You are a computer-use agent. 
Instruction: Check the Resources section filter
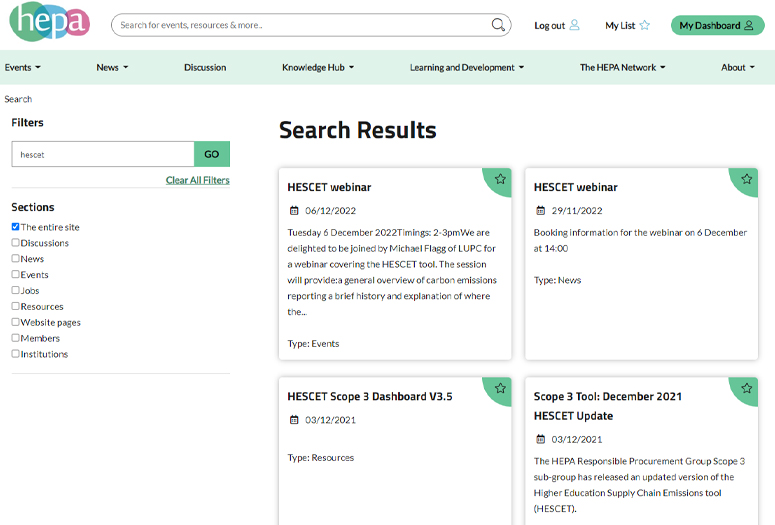tap(15, 306)
